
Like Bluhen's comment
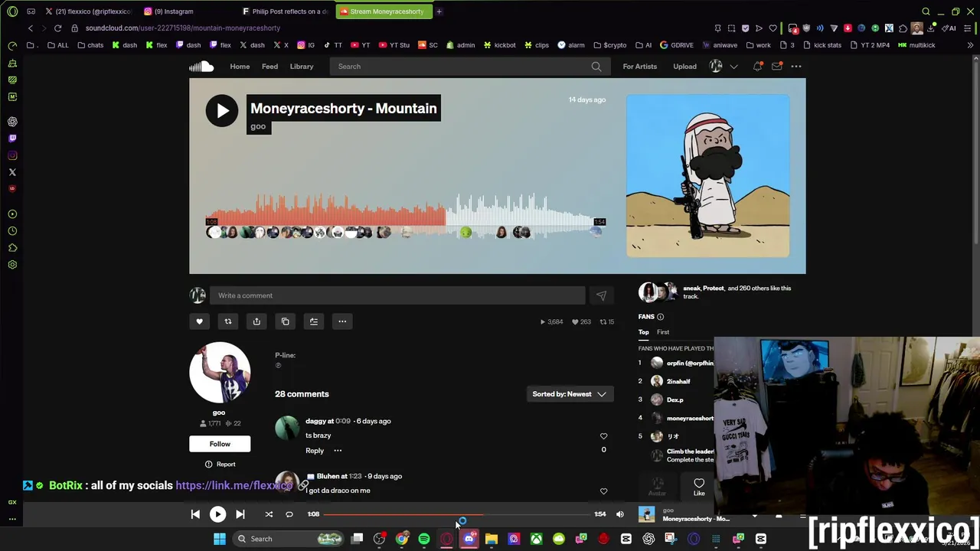coord(603,491)
